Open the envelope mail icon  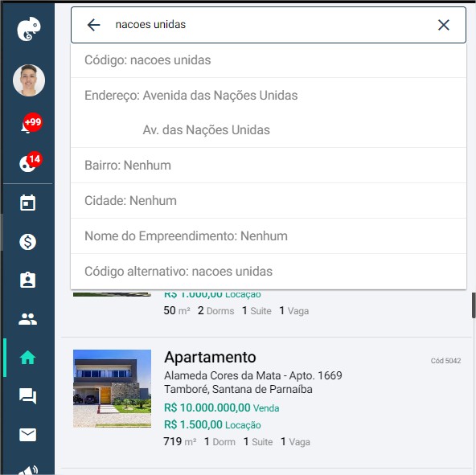tap(27, 435)
